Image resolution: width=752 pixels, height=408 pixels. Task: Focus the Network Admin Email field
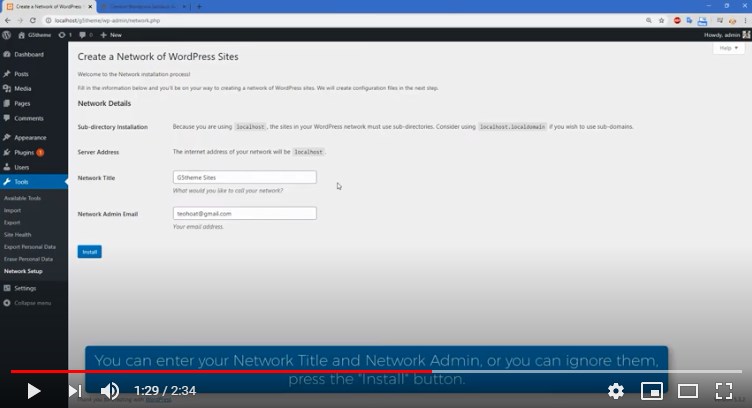click(245, 213)
